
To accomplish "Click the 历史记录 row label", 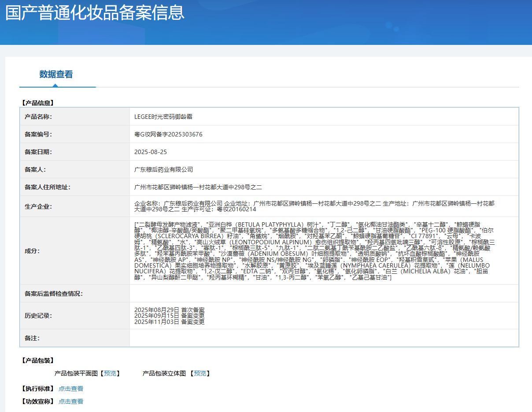I will point(39,316).
